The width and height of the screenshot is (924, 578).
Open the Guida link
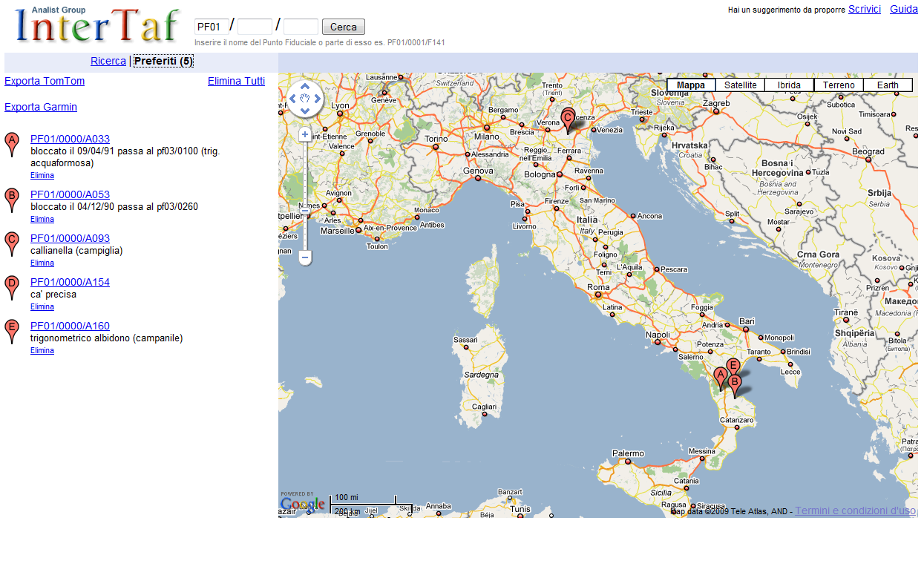[x=904, y=9]
